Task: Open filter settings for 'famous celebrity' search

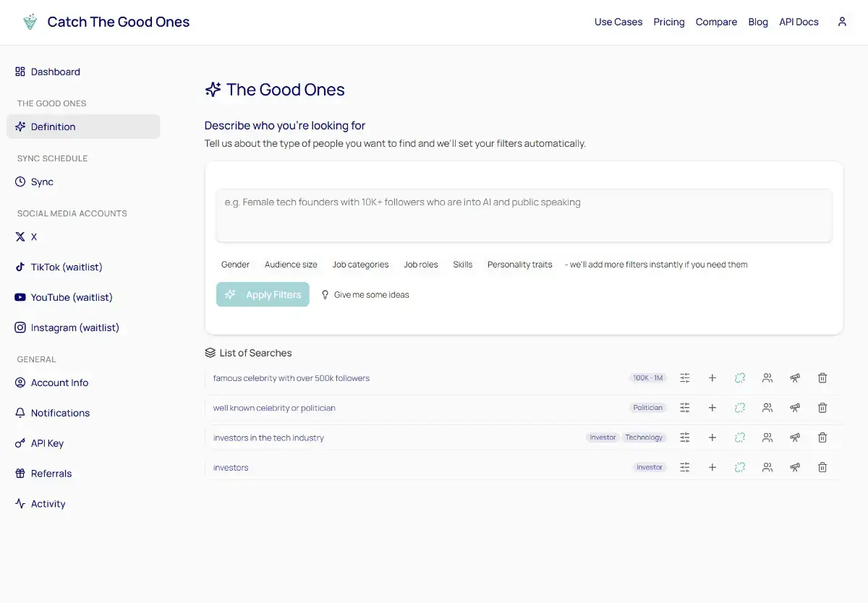Action: [685, 378]
